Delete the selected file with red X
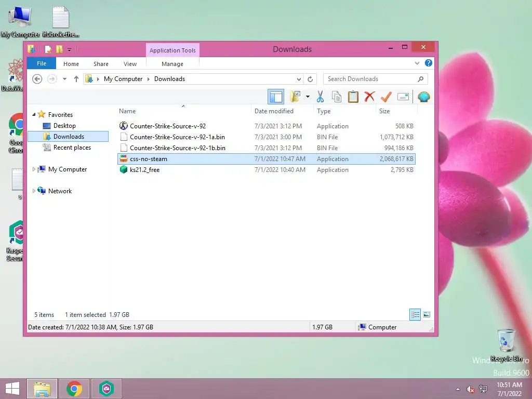Viewport: 532px width, 399px height. click(x=369, y=97)
